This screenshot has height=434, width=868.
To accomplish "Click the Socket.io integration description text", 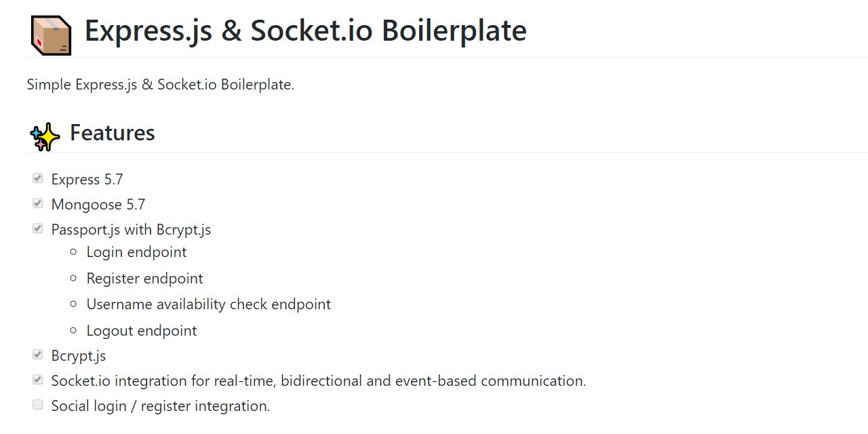I will click(x=318, y=381).
